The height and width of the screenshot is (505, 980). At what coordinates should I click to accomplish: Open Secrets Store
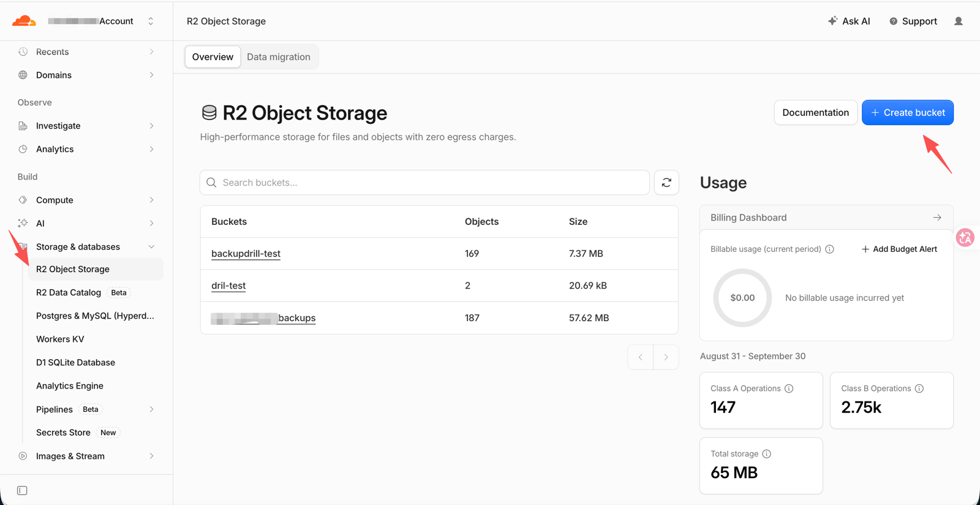point(63,433)
